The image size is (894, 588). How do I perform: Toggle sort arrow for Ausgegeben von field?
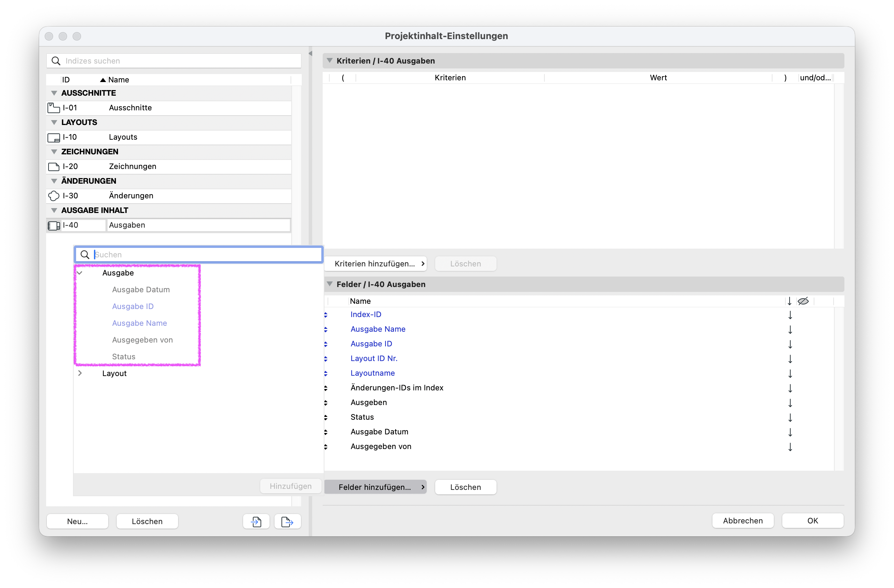790,447
